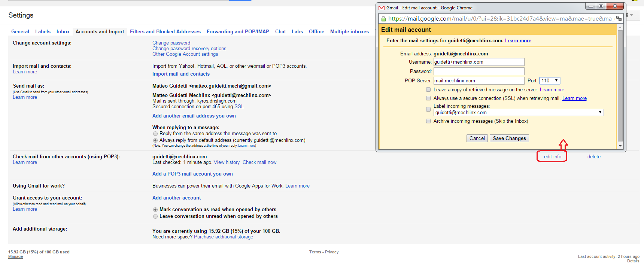644x268 pixels.
Task: Select Leave conversation unread radio option
Action: (x=155, y=216)
